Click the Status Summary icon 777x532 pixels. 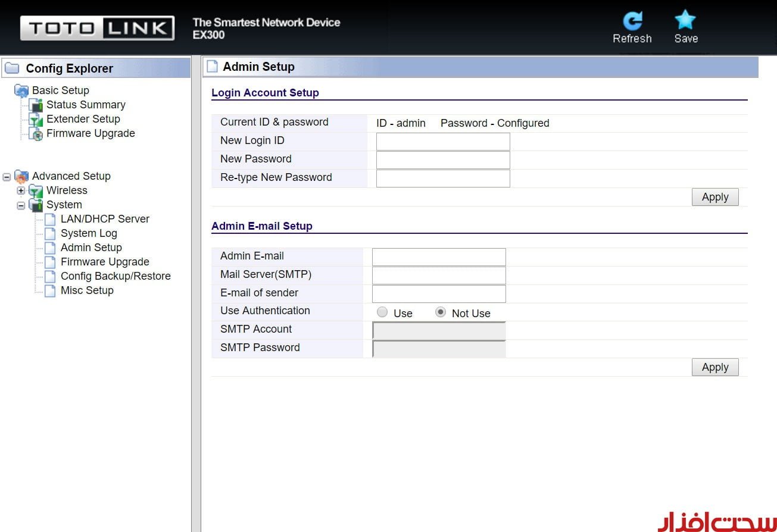36,105
